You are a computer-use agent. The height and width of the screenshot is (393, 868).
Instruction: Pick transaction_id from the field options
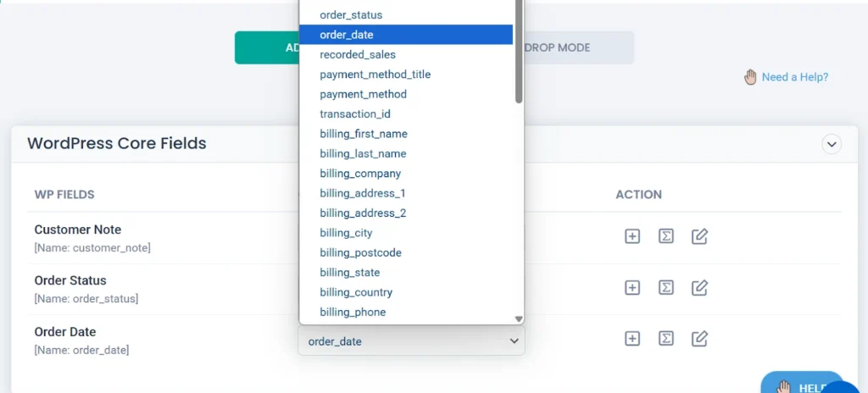point(355,114)
